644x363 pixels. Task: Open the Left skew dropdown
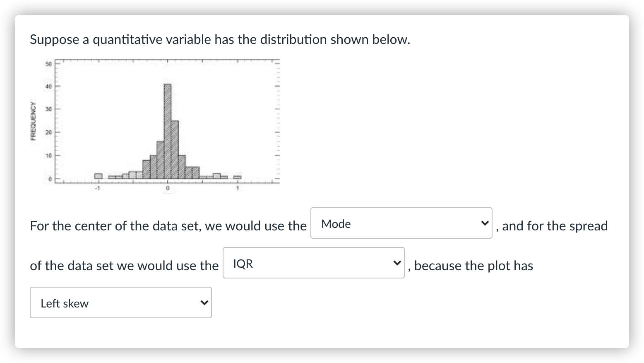120,302
